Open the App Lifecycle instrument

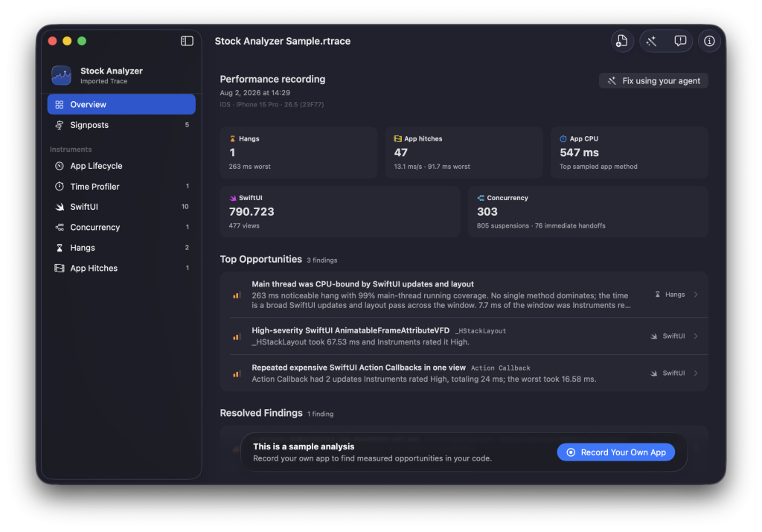[x=121, y=166]
